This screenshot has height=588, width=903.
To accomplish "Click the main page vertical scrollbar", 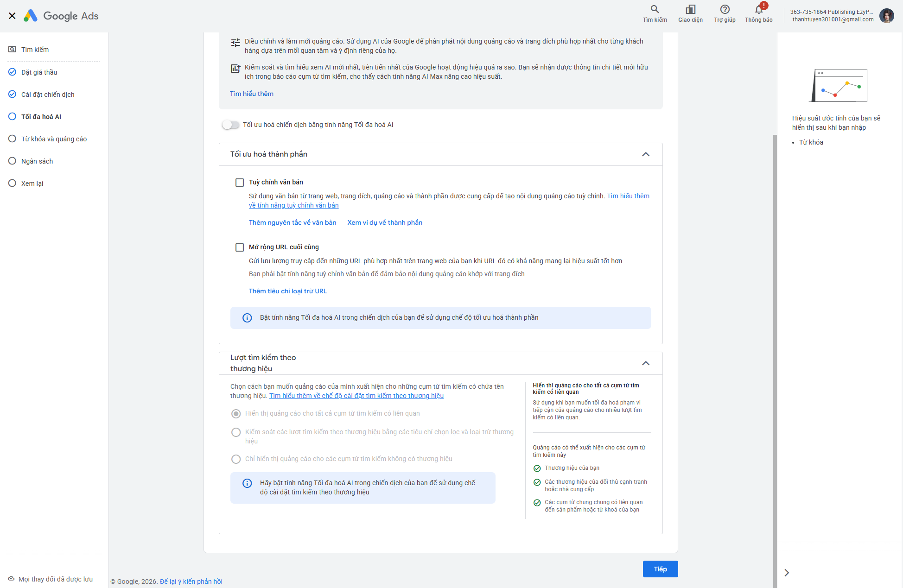I will 775,361.
